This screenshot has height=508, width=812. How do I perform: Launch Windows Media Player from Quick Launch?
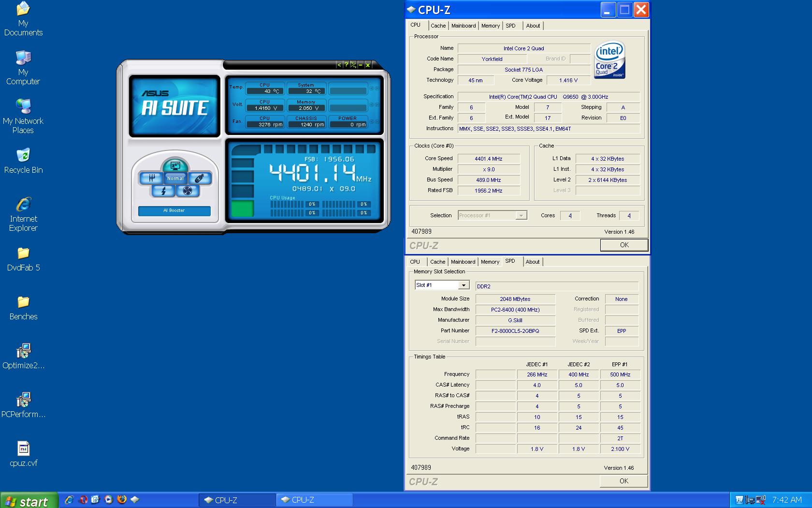(108, 500)
